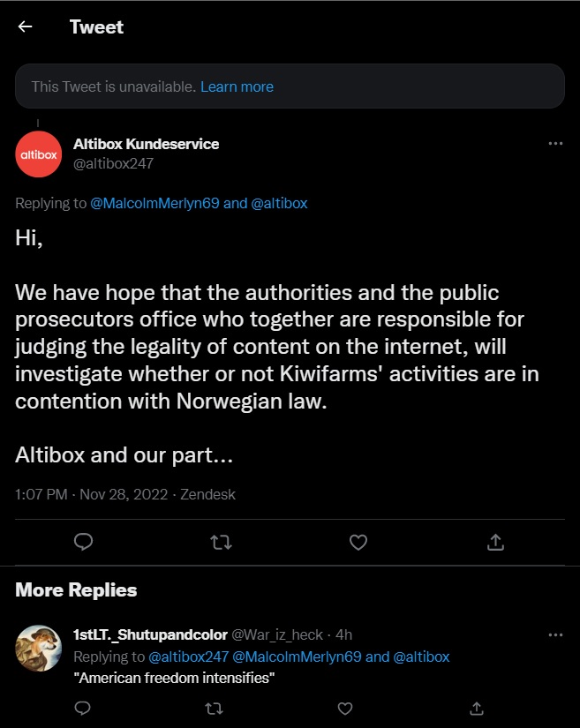Open more options for War_iz_heck reply
The image size is (580, 728).
(x=555, y=634)
